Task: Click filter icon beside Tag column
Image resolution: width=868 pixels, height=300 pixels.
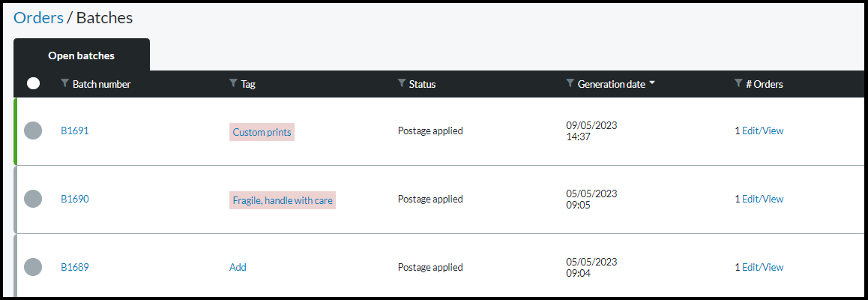Action: tap(233, 83)
